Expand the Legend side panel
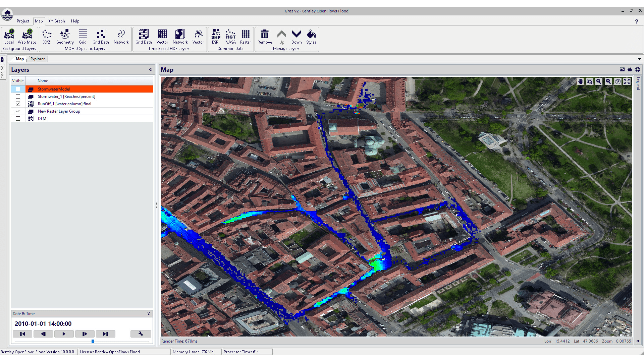644x362 pixels. 638,84
